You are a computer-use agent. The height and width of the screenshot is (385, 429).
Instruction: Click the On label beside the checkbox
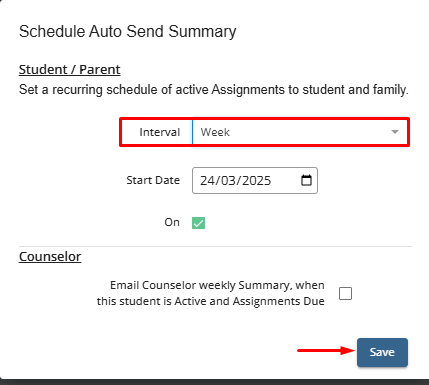tap(172, 222)
